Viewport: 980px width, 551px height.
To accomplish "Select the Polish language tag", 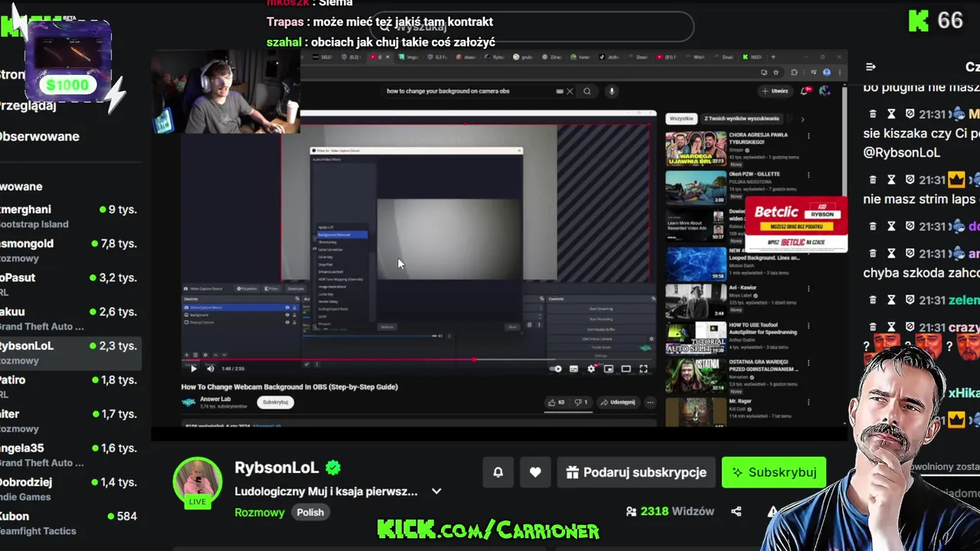I will tap(310, 512).
